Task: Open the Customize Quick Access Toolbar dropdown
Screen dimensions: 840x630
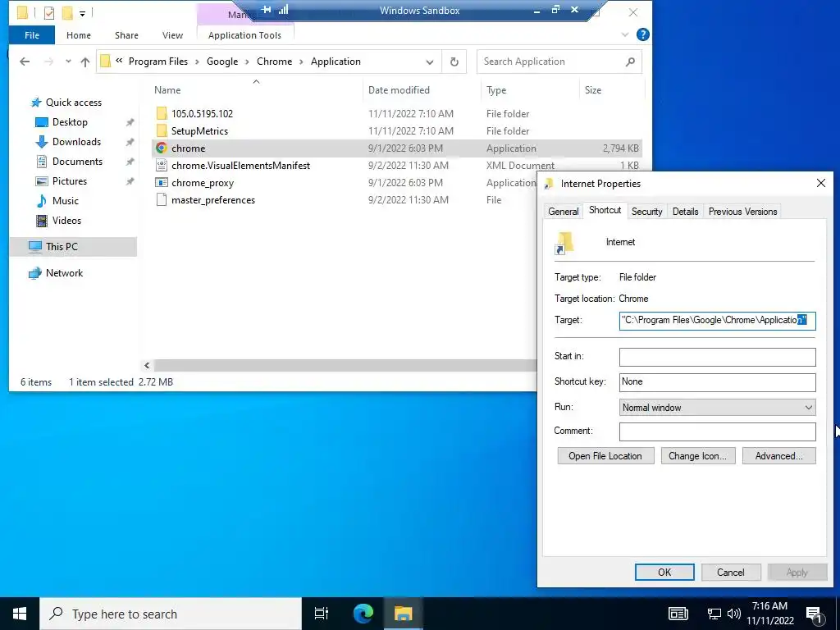Action: click(x=82, y=13)
